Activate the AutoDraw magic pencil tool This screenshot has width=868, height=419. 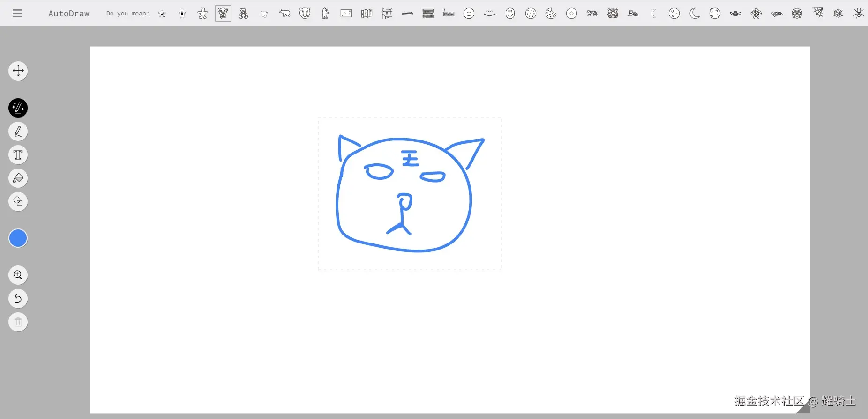coord(18,108)
